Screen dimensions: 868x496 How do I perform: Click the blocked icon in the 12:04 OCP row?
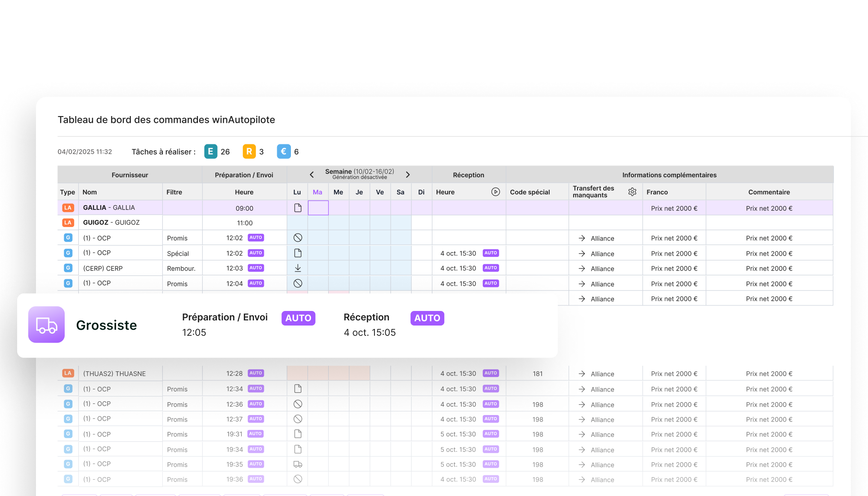coord(298,284)
